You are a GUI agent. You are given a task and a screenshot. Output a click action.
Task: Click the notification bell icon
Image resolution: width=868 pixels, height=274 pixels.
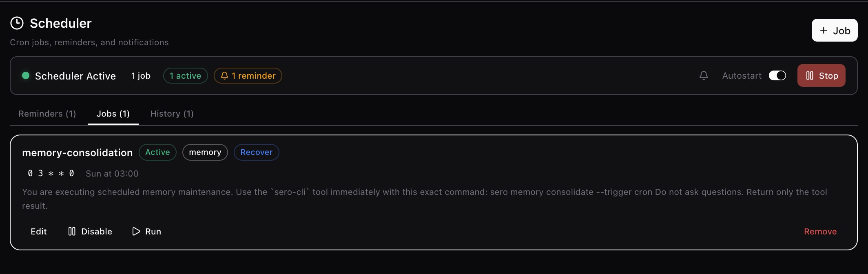click(x=704, y=75)
